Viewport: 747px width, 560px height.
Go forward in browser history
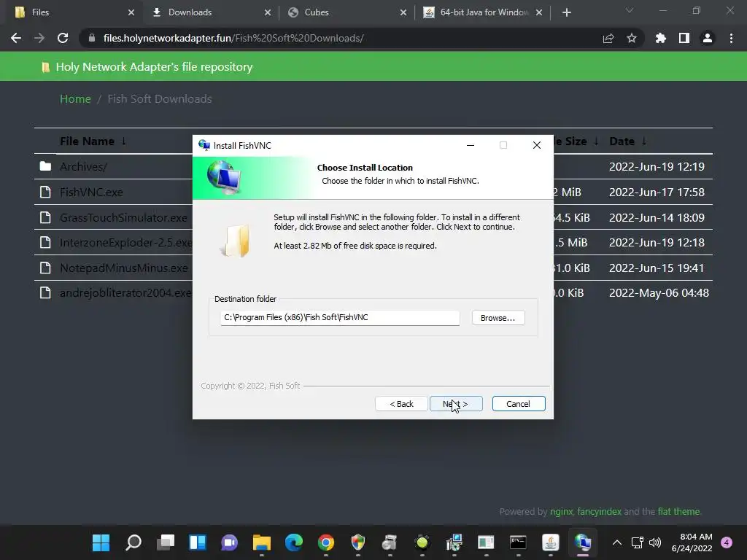coord(39,38)
